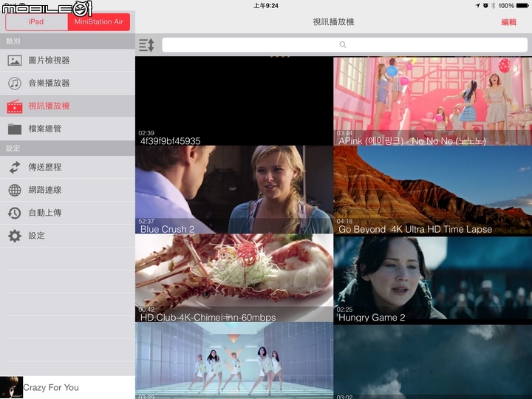Select the 檔案總管 menu label
This screenshot has height=399, width=532.
[x=45, y=129]
